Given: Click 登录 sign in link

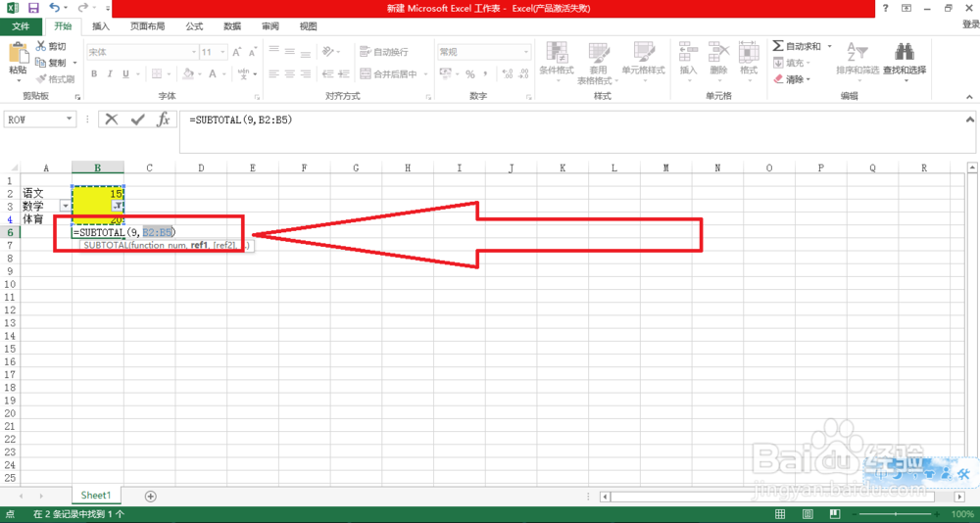Looking at the screenshot, I should pos(970,24).
